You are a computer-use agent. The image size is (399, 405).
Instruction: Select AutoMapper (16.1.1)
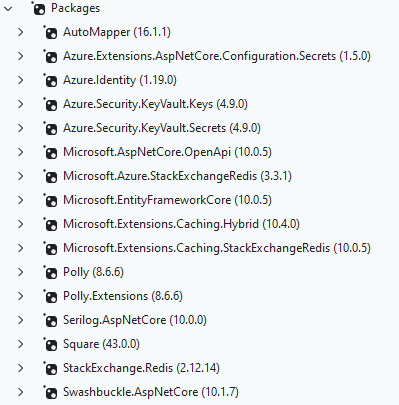(117, 32)
